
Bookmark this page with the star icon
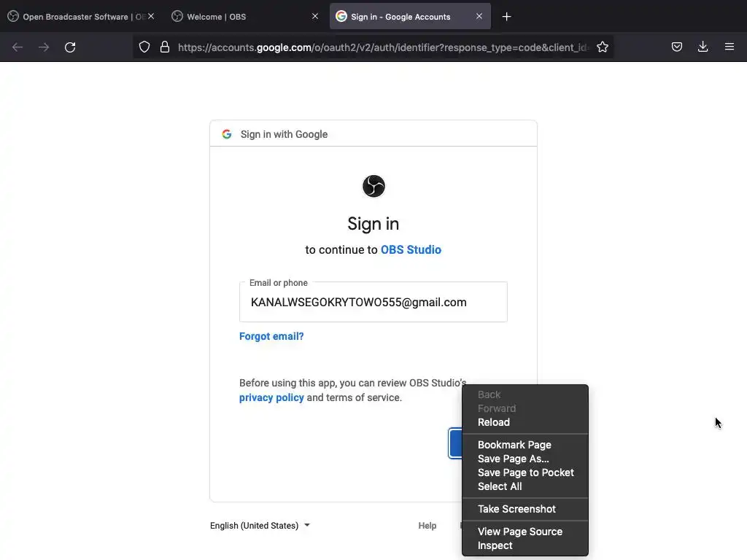(603, 47)
